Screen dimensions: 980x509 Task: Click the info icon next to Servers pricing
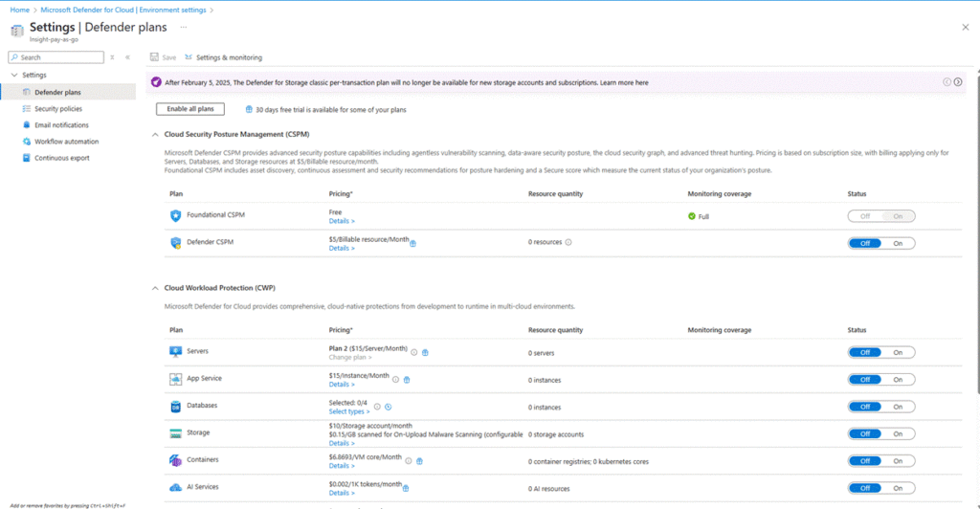coord(414,352)
